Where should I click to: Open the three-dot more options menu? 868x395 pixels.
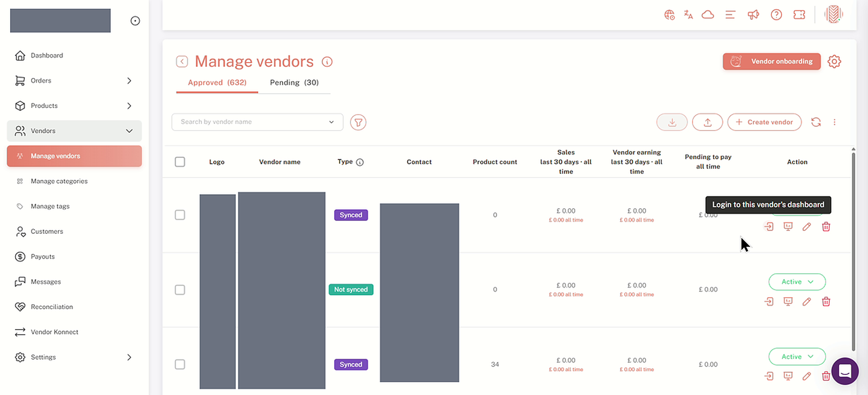coord(835,122)
